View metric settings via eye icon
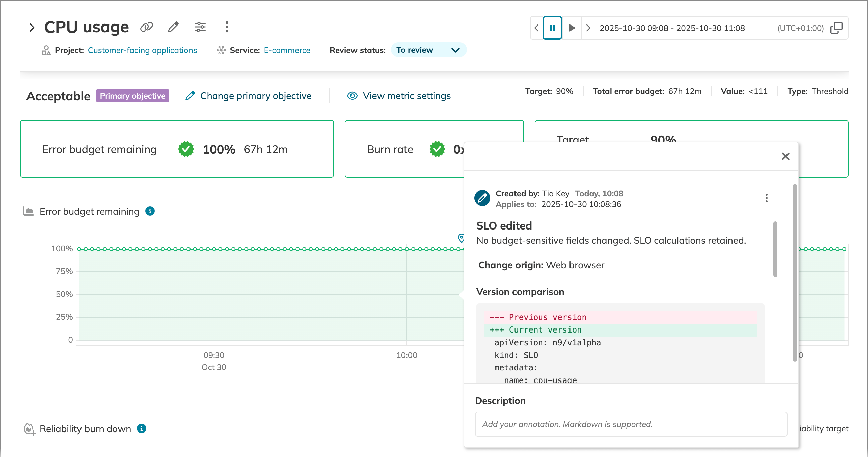Image resolution: width=868 pixels, height=457 pixels. (x=352, y=96)
